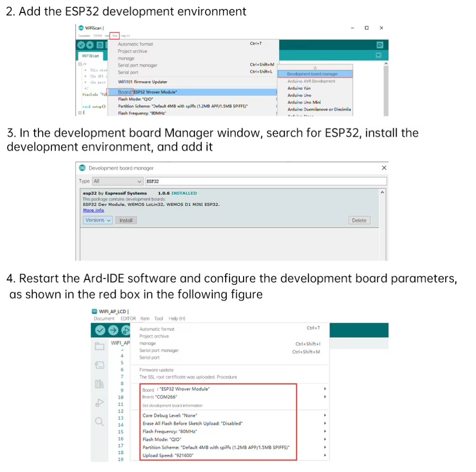Open the Help (H) menu in WIFI_AP_LCD window
The image size is (476, 472).
click(x=177, y=319)
